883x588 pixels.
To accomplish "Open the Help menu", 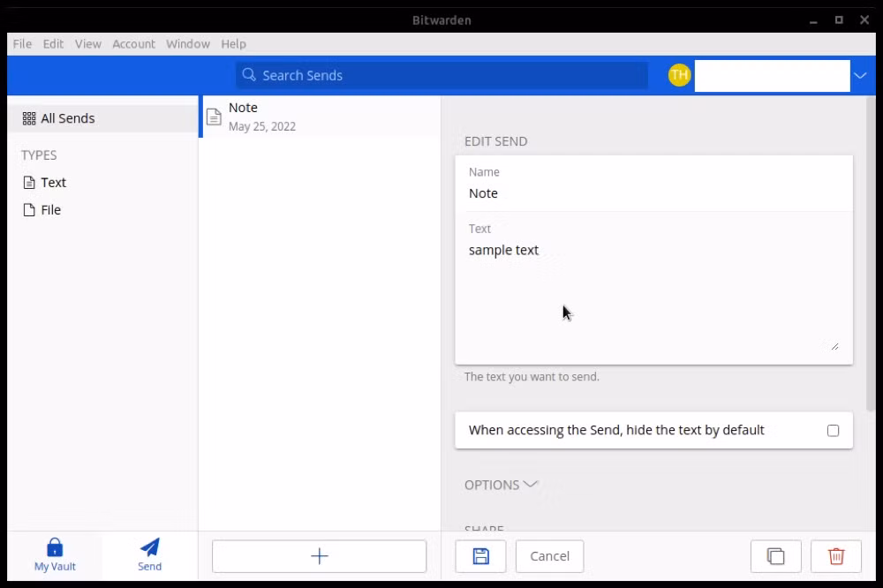I will [233, 44].
